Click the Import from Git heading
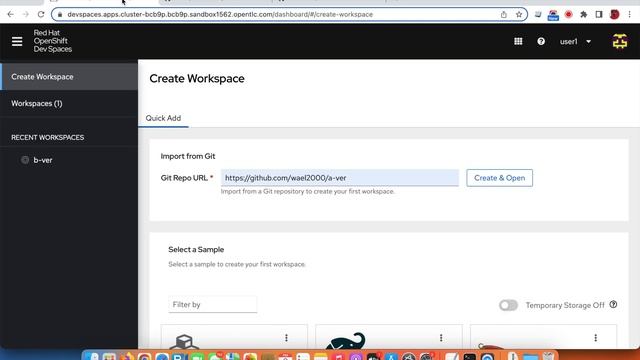Image resolution: width=640 pixels, height=360 pixels. tap(188, 156)
